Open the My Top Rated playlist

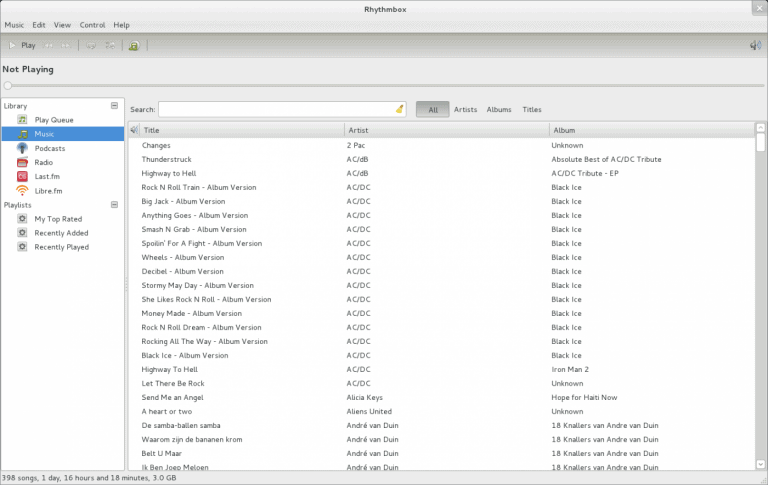pos(58,218)
